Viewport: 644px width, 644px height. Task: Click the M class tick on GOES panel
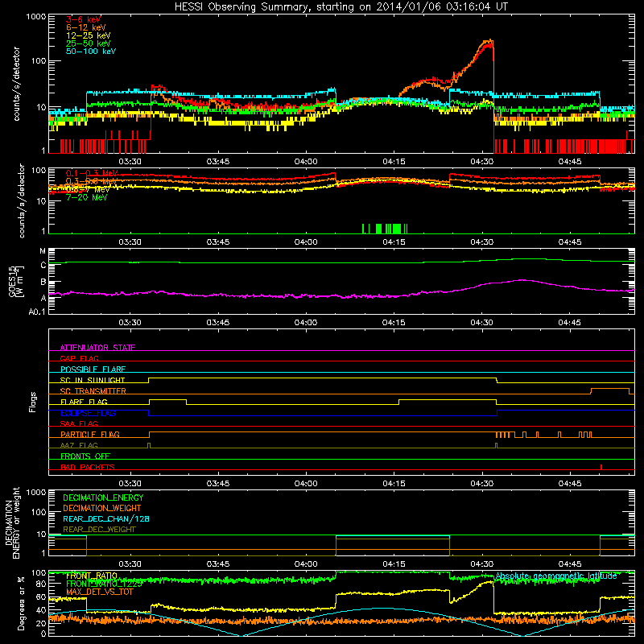click(43, 251)
